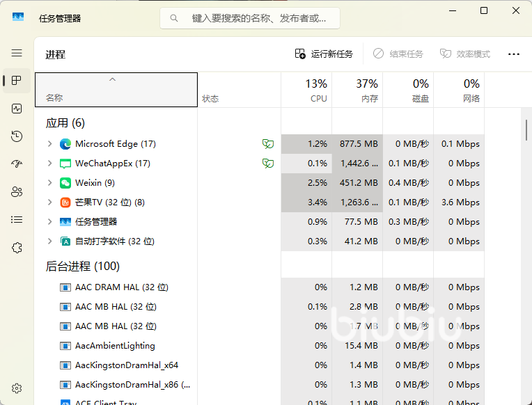The height and width of the screenshot is (405, 532).
Task: Open Task Manager settings gear
Action: (x=17, y=388)
